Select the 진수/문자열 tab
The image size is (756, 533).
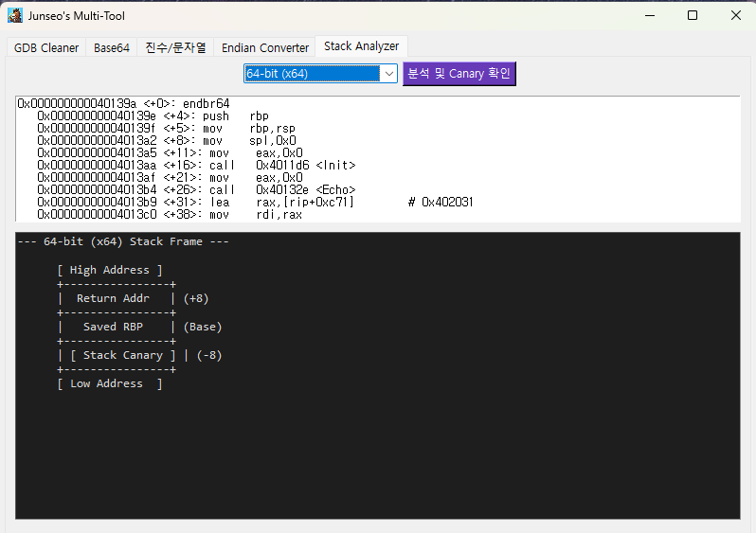point(175,47)
